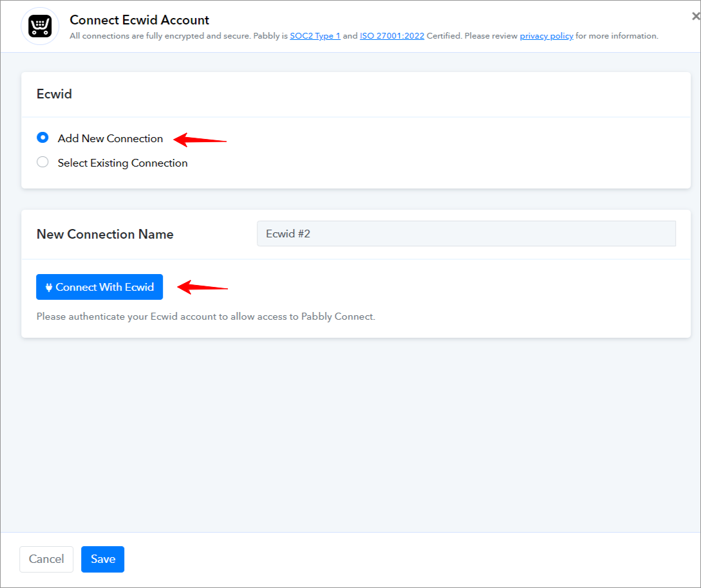
Task: Close the Connect Ecwid Account dialog
Action: tap(696, 17)
